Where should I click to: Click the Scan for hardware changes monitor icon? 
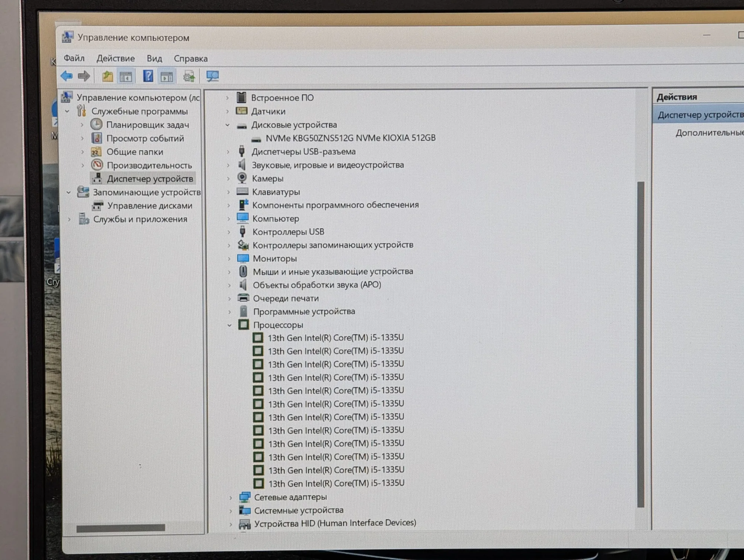(212, 77)
